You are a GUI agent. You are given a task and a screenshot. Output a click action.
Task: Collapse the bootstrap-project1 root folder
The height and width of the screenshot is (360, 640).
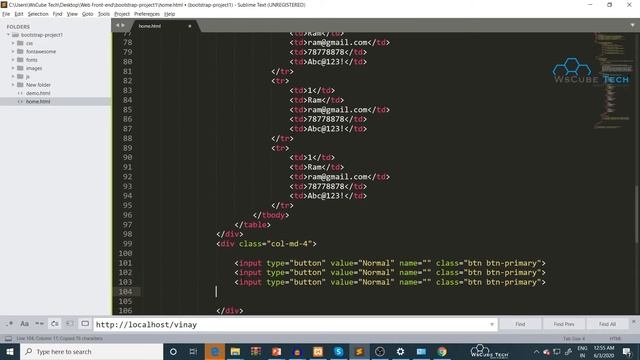(8, 35)
